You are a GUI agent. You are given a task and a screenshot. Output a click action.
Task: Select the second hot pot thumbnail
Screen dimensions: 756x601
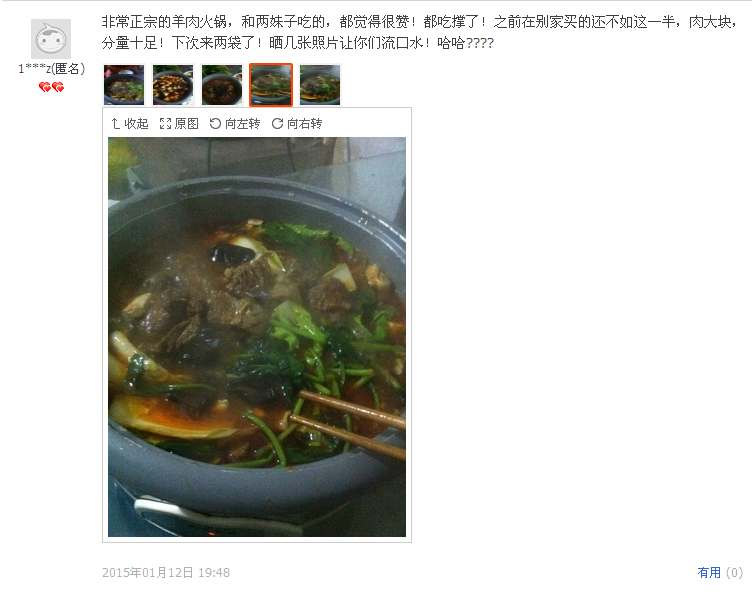coord(173,85)
